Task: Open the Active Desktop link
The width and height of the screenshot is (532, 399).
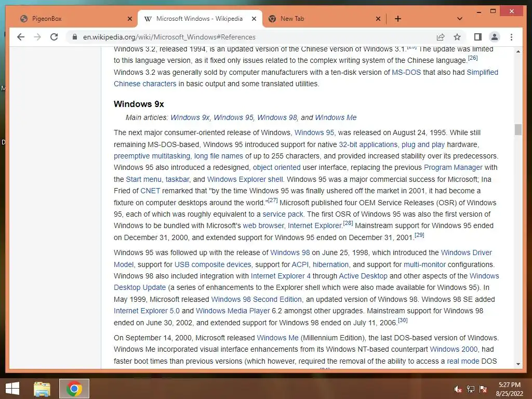Action: pyautogui.click(x=363, y=276)
